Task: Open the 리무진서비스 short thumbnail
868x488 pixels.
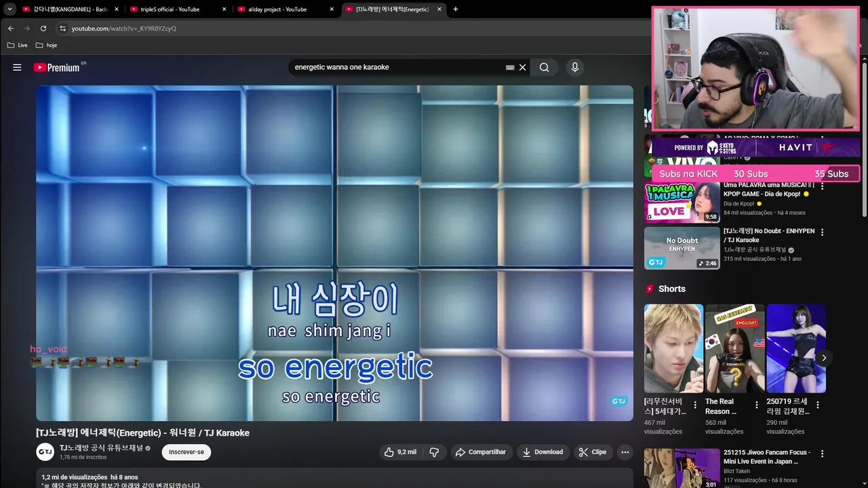Action: (673, 348)
